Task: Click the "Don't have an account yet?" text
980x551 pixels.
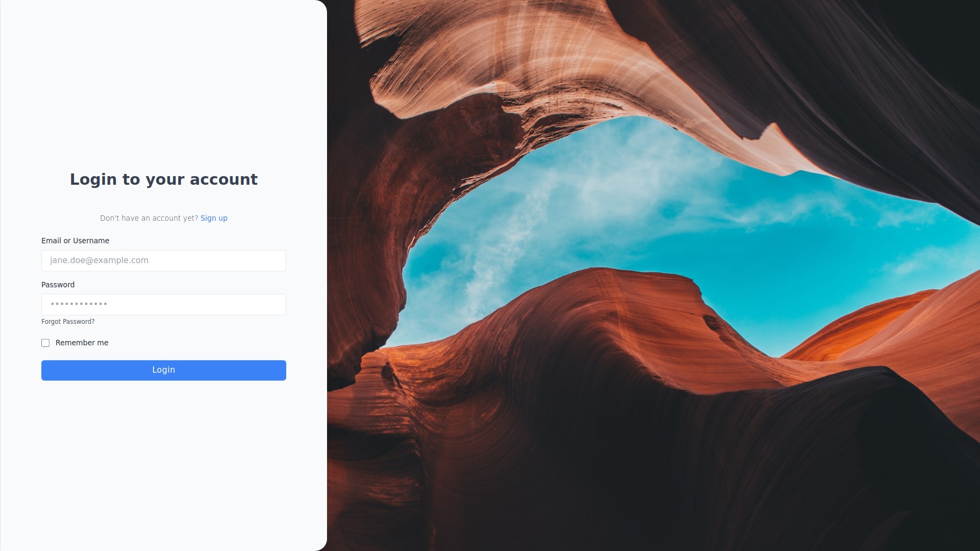Action: (x=149, y=218)
